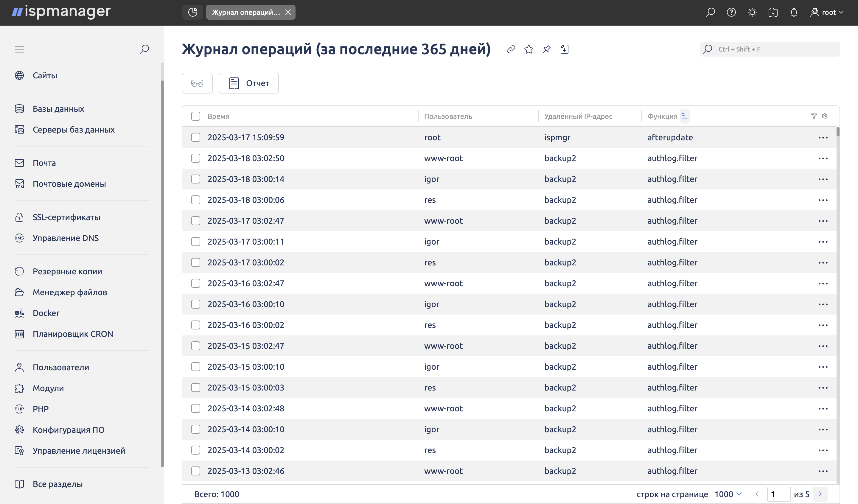Open notifications bell
The image size is (858, 504).
coord(794,12)
